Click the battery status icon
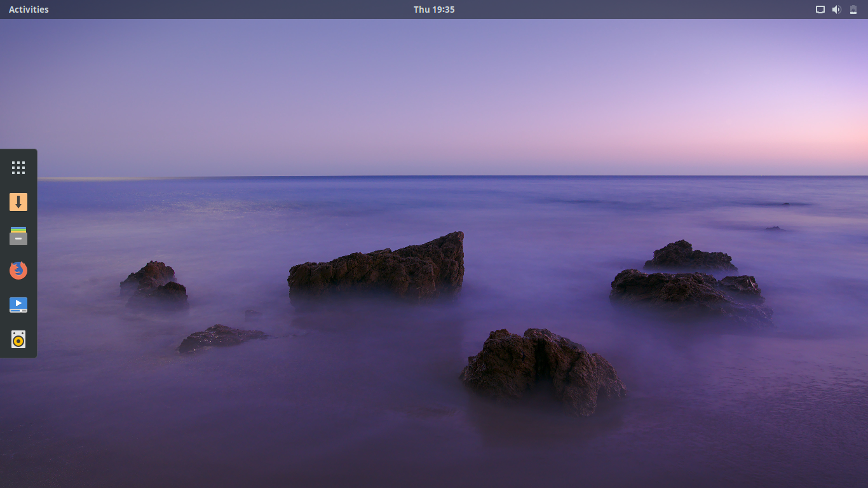Viewport: 868px width, 488px height. [x=853, y=10]
